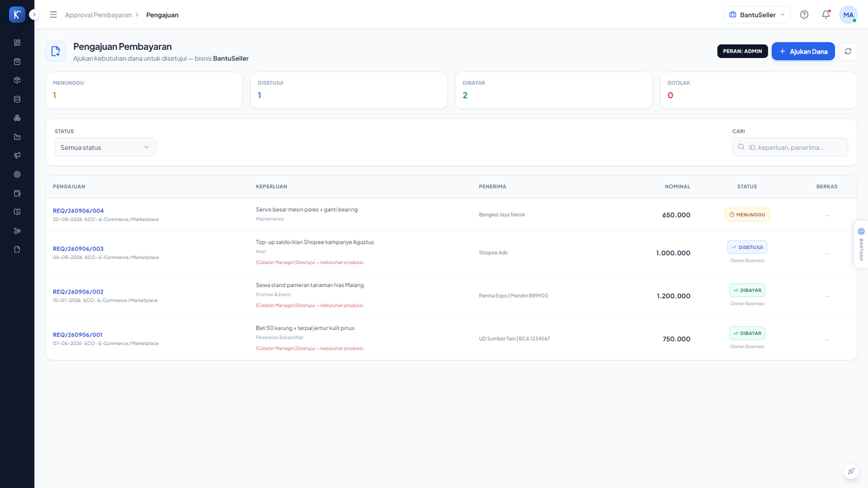
Task: Open the wallet icon in sidebar
Action: (x=17, y=193)
